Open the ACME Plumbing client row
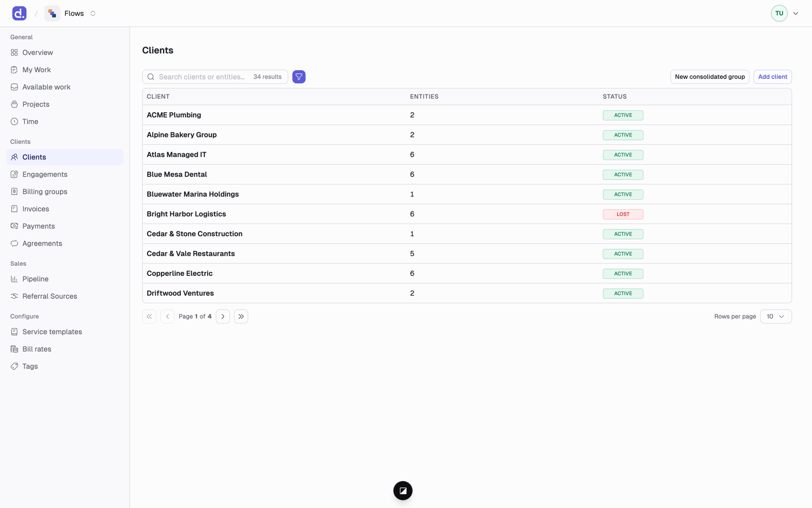812x508 pixels. (467, 115)
